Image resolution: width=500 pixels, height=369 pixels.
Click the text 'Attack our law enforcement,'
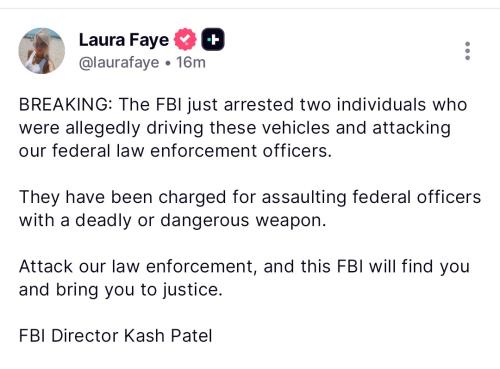[138, 267]
